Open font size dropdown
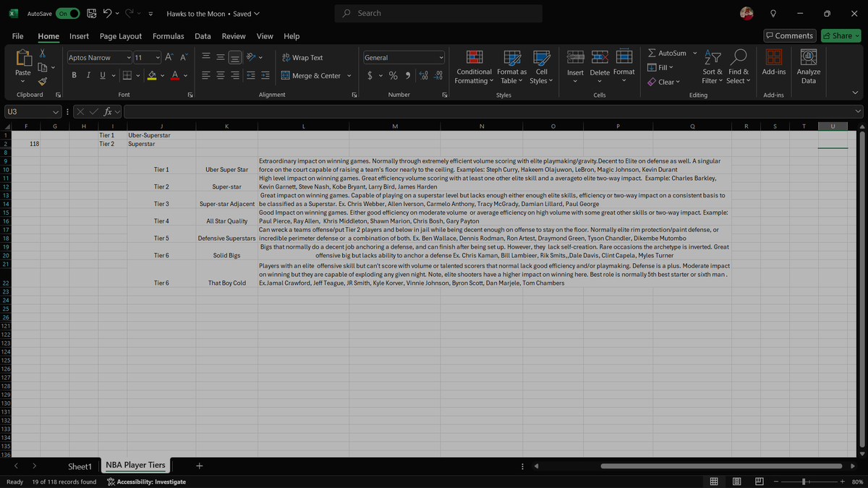 [158, 57]
